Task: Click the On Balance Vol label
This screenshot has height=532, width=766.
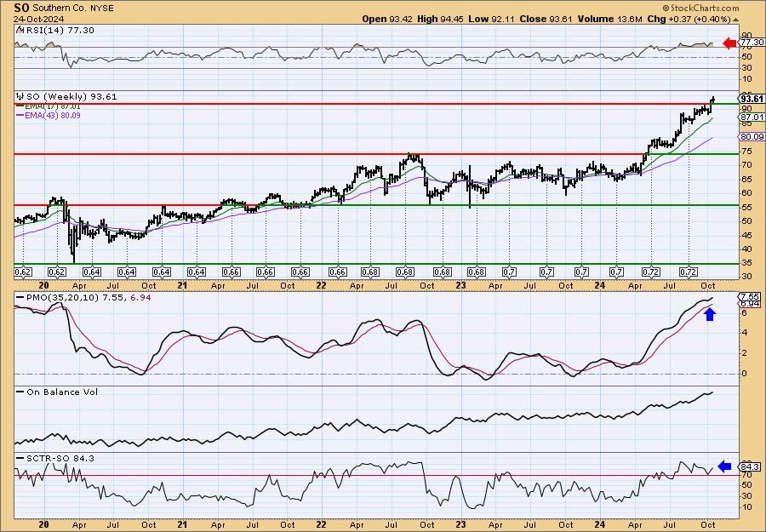Action: 62,392
